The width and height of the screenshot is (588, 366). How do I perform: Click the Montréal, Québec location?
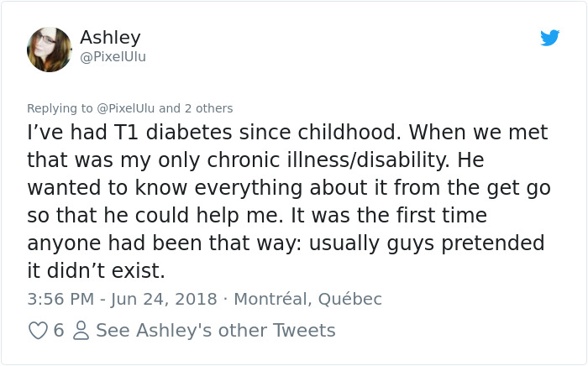(307, 299)
